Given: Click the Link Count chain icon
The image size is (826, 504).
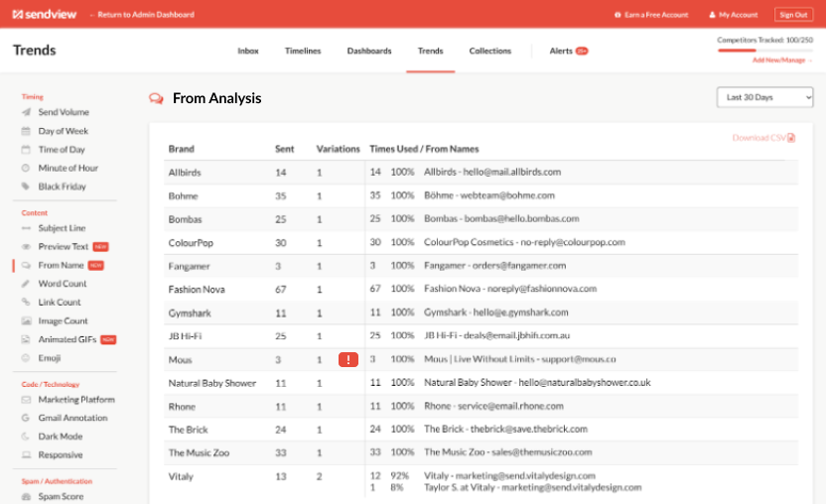Looking at the screenshot, I should [x=26, y=302].
